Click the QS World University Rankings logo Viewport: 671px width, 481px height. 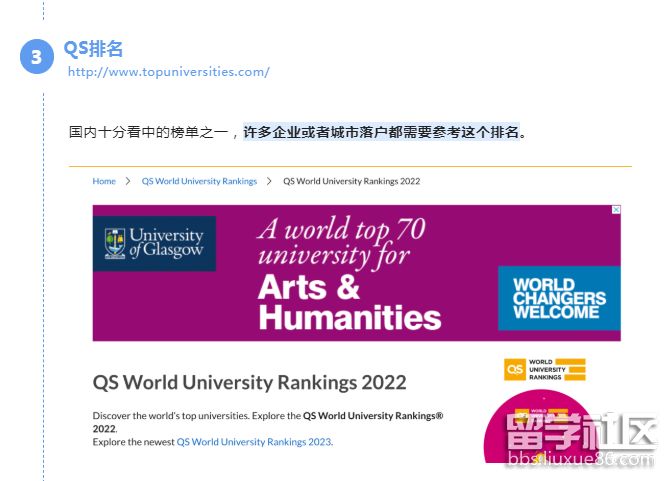(x=544, y=369)
